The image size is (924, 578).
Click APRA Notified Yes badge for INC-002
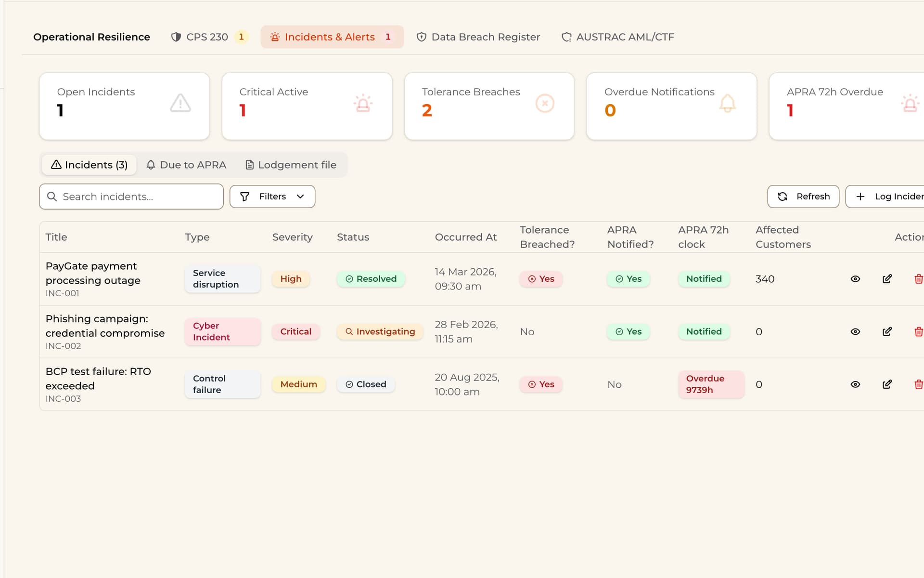[629, 331]
